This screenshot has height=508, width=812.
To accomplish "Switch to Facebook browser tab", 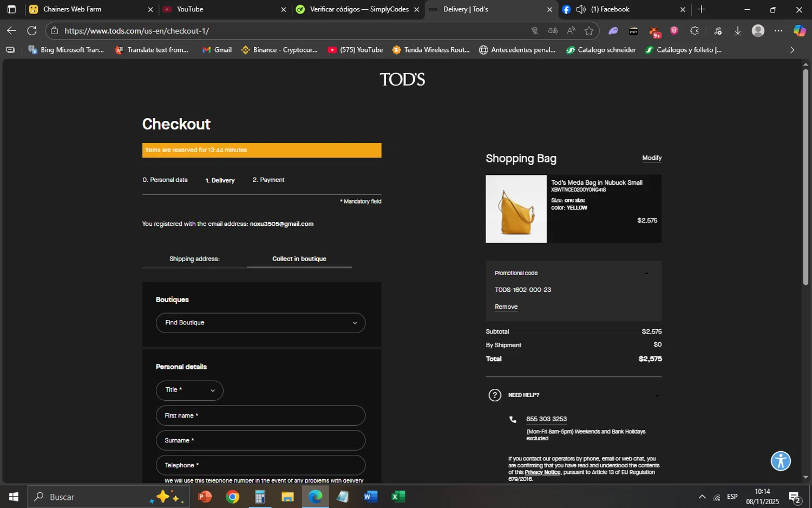I will (x=623, y=9).
